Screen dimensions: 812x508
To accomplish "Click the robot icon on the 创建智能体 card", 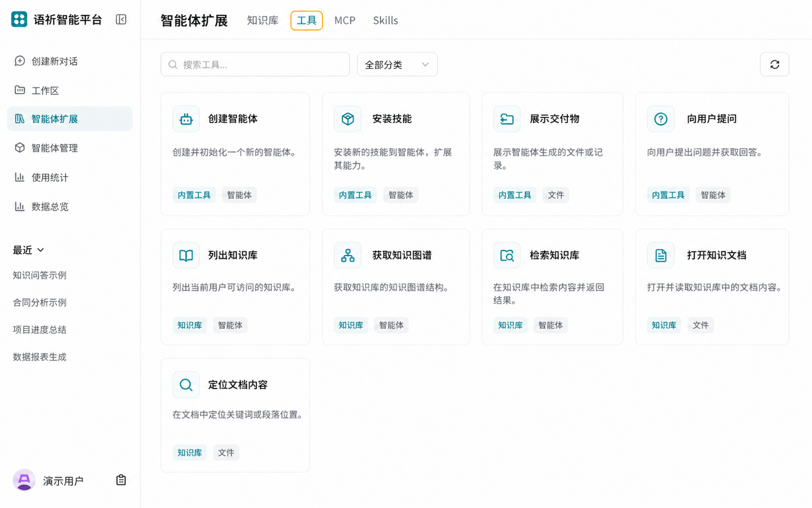I will pyautogui.click(x=186, y=119).
